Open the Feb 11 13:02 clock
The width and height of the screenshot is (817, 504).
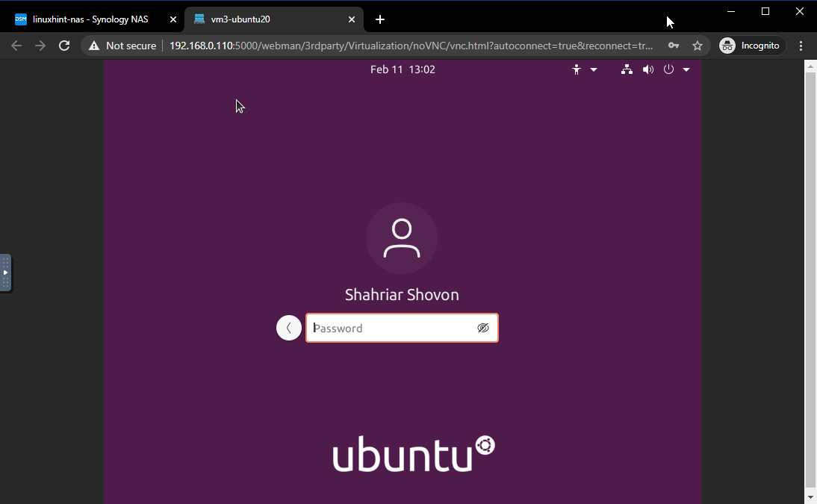click(403, 70)
